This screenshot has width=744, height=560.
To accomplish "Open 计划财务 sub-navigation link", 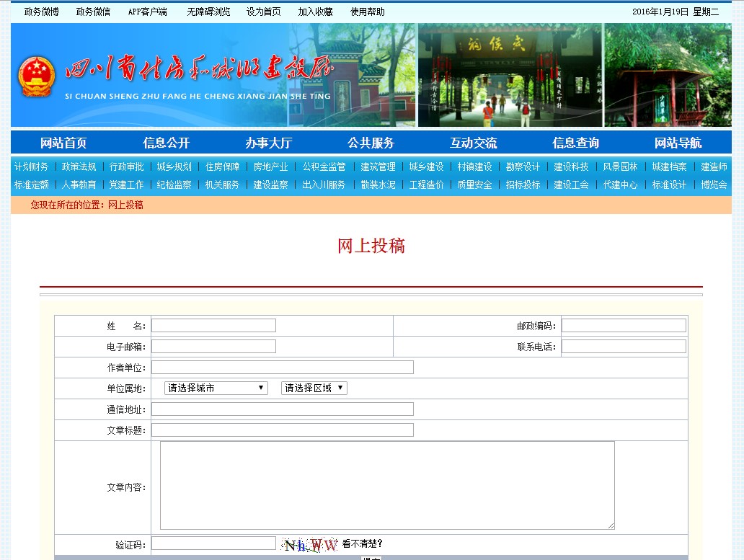I will pos(31,166).
